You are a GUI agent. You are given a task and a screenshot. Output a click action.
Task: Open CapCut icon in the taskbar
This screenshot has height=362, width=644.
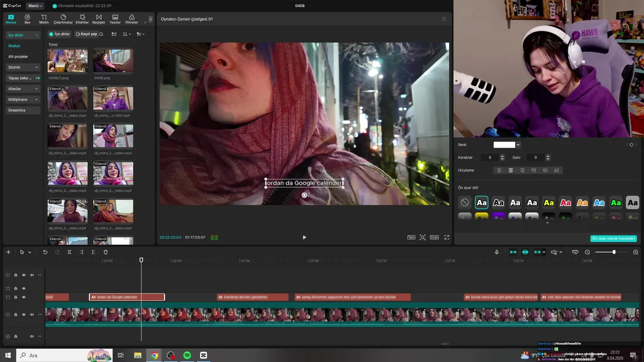point(204,355)
